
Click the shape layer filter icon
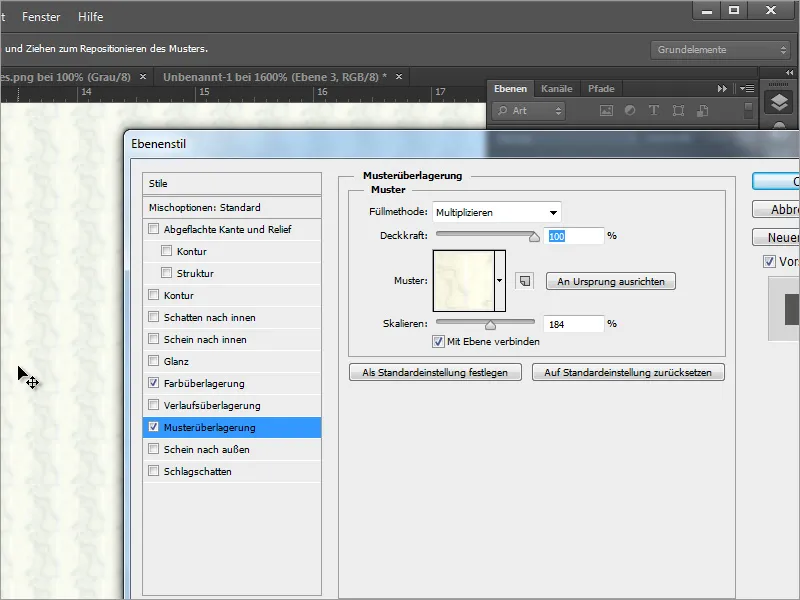coord(678,111)
